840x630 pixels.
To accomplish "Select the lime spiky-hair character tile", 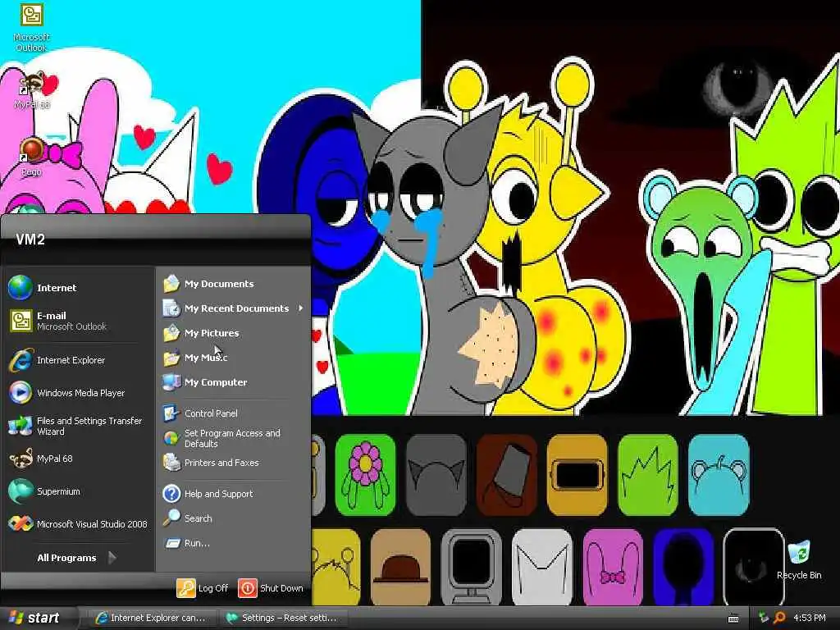I will (648, 475).
